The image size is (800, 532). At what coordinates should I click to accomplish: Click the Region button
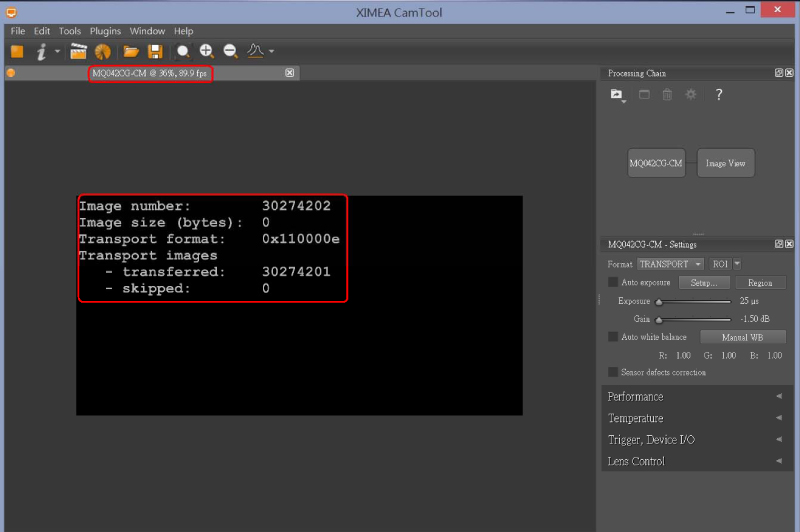click(x=760, y=283)
